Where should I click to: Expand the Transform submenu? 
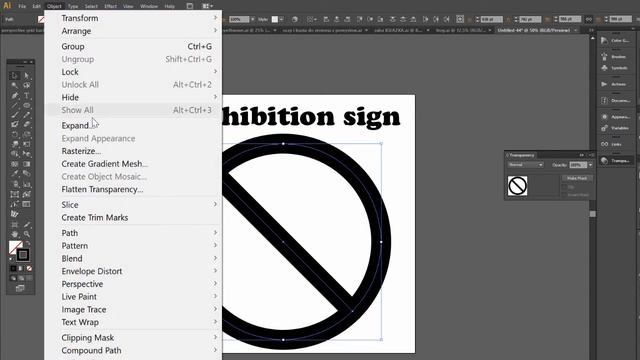[133, 18]
